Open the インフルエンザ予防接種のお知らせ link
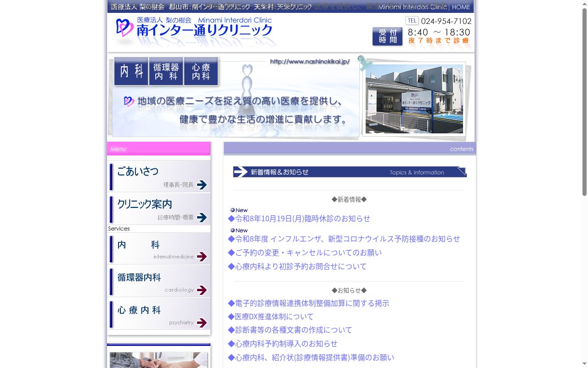 click(344, 239)
